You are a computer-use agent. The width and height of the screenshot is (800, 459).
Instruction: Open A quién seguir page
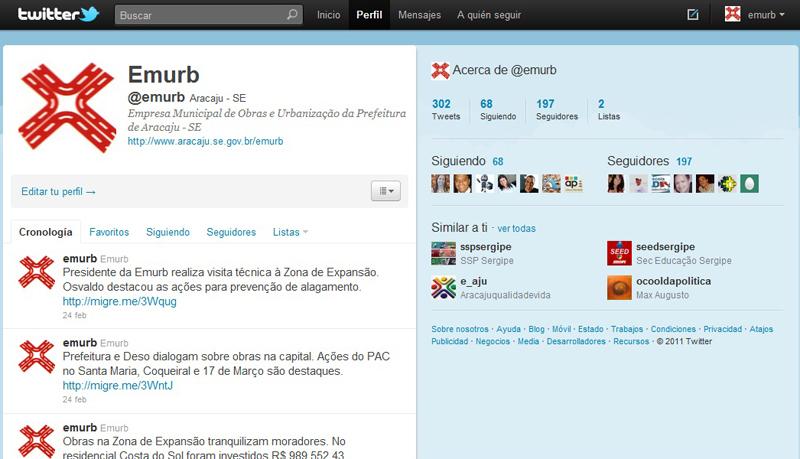tap(491, 15)
